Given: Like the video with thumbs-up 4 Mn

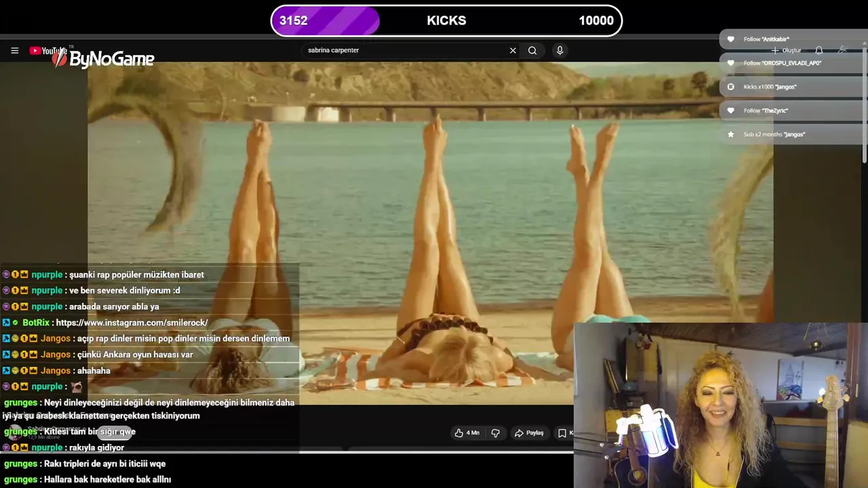Looking at the screenshot, I should pos(467,432).
